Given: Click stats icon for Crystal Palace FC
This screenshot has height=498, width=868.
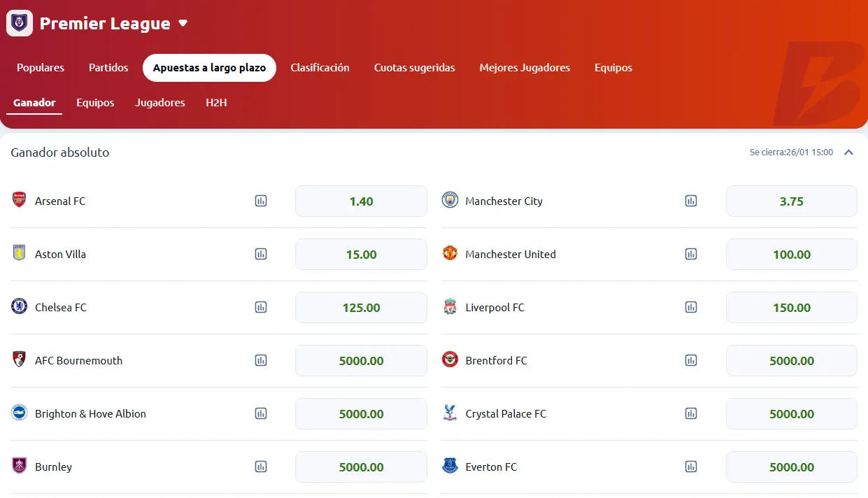Looking at the screenshot, I should (x=691, y=414).
